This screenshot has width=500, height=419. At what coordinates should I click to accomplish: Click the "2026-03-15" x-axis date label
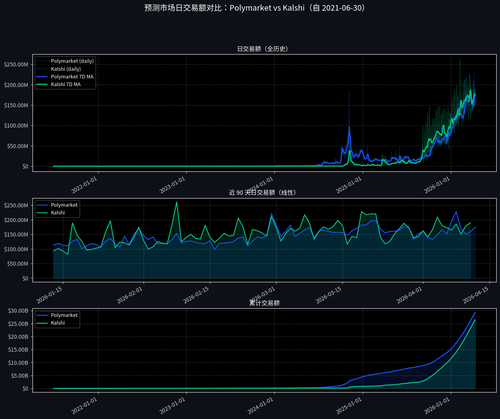coord(328,295)
